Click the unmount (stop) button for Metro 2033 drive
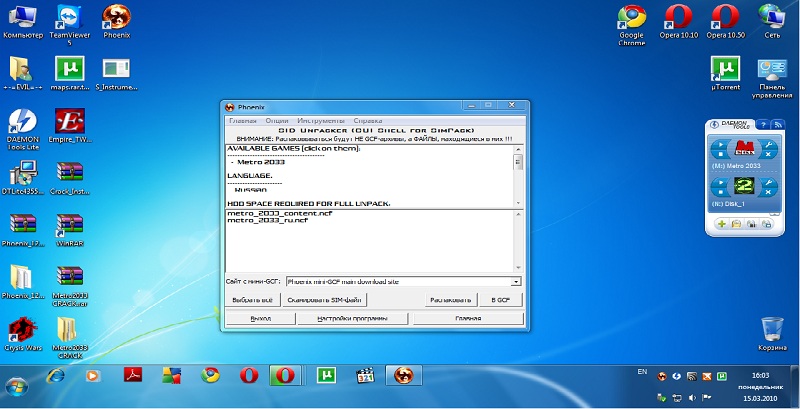This screenshot has width=800, height=409. pyautogui.click(x=720, y=154)
